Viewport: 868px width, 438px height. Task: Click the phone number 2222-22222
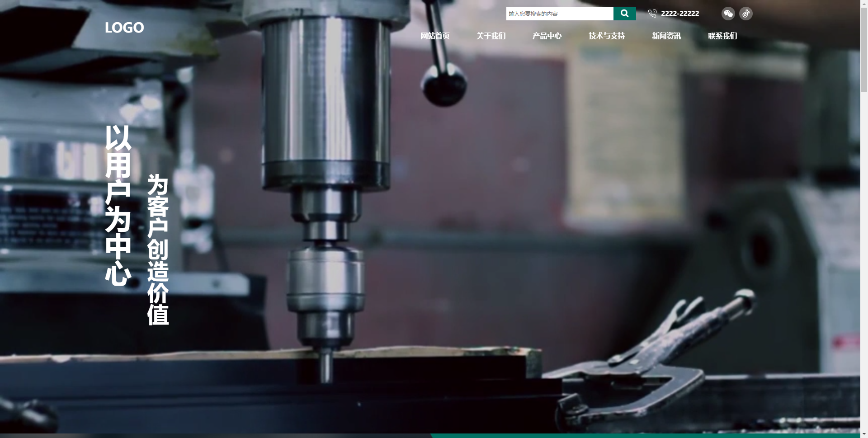680,14
